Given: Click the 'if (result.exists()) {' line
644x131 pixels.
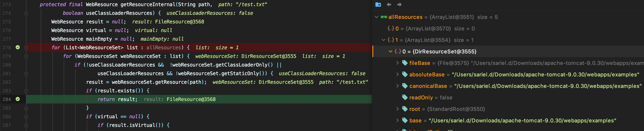Looking at the screenshot, I should click(118, 91).
